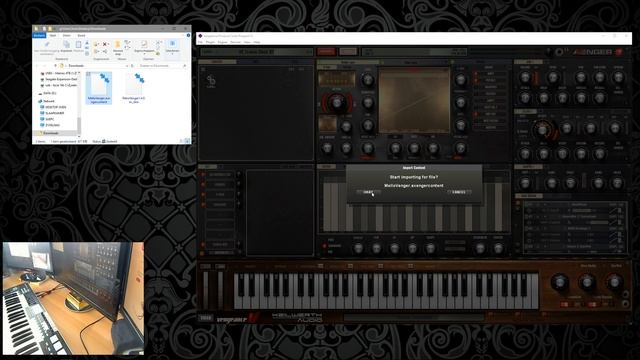Switch to the Start ribbon tab in Explorer

(x=53, y=36)
